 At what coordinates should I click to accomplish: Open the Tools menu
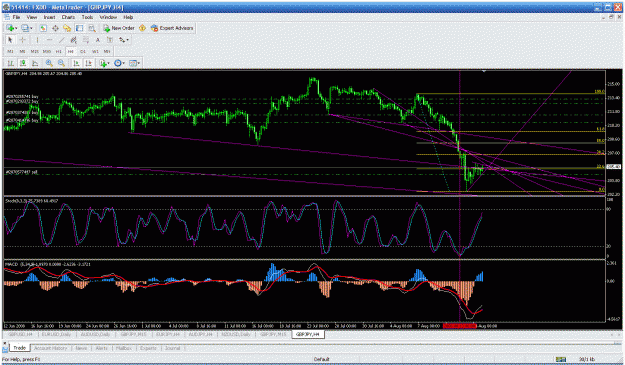(87, 17)
